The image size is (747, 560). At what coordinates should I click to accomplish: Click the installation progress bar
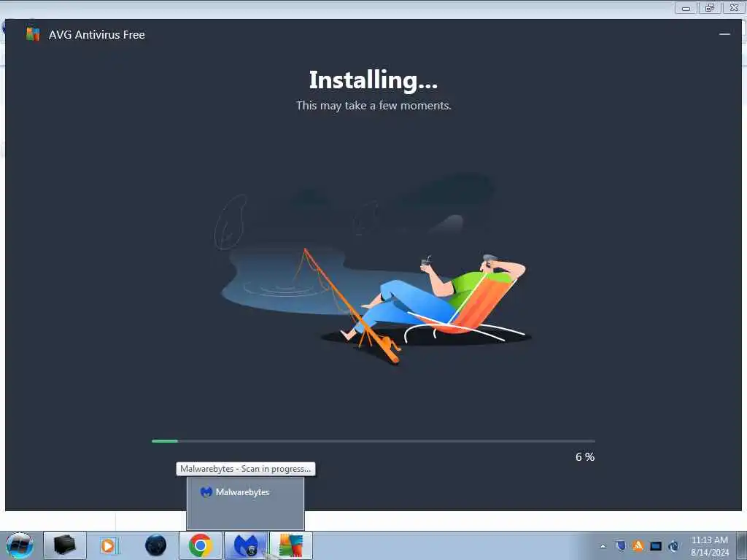[373, 441]
